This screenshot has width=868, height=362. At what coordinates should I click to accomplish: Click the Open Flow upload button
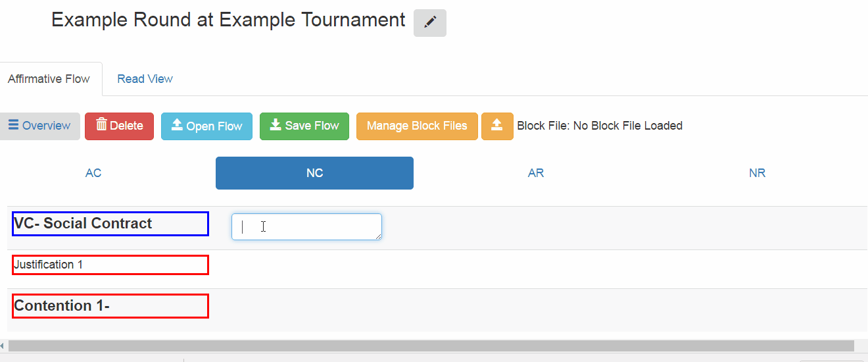pyautogui.click(x=206, y=126)
